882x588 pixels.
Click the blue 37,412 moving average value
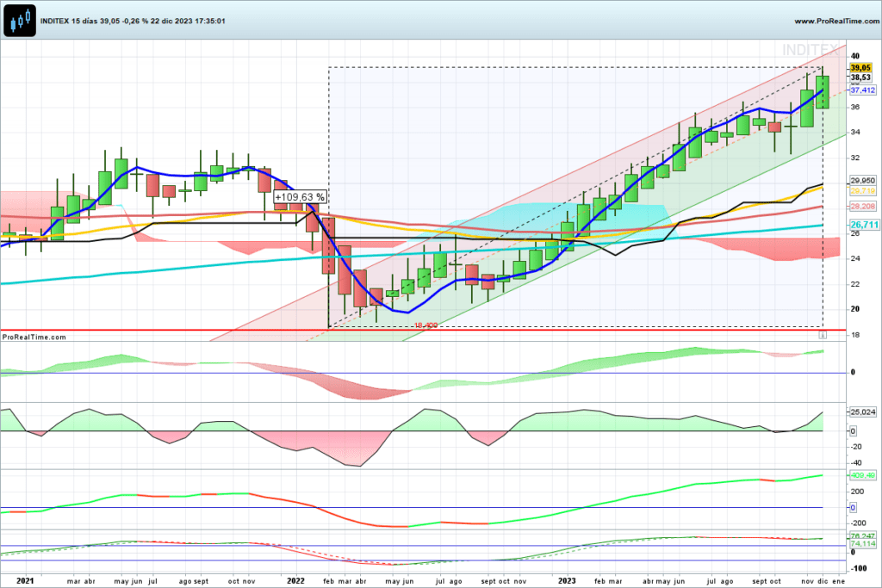pos(862,90)
